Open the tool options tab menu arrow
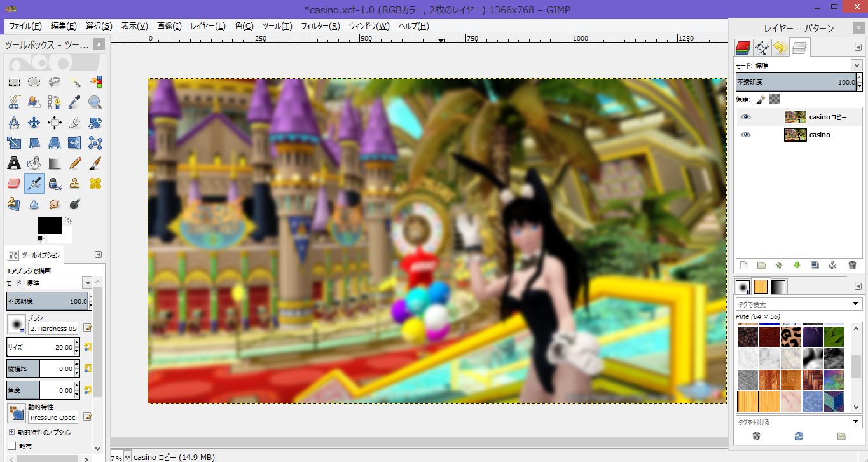Viewport: 868px width, 462px height. click(98, 254)
